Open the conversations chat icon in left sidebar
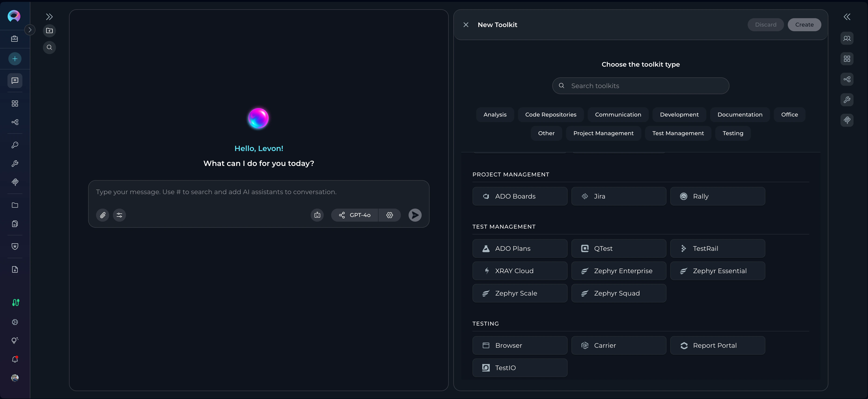This screenshot has height=399, width=868. [x=15, y=80]
